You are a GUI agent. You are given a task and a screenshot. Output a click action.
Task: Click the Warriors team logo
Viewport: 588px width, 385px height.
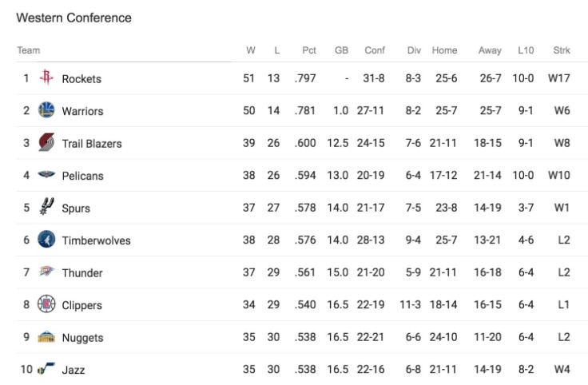(46, 110)
